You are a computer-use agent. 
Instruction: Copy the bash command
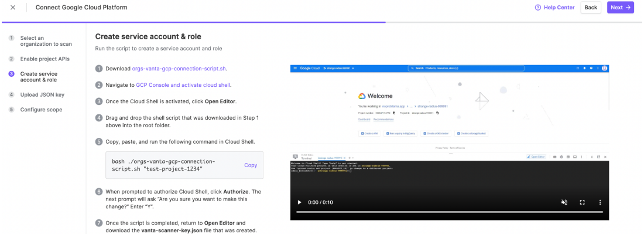[x=251, y=165]
